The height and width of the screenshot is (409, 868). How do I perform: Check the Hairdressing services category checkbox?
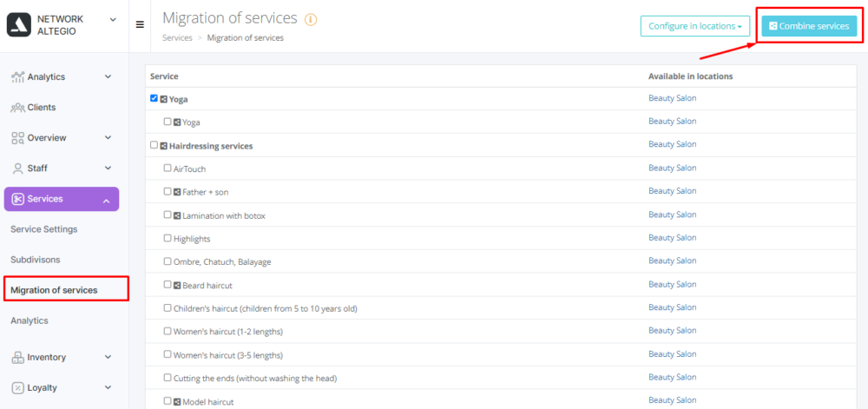154,145
